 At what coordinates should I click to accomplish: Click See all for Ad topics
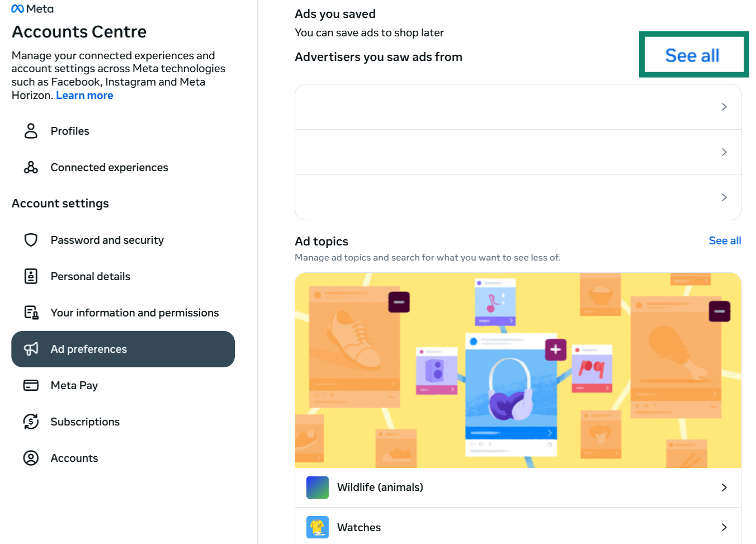pos(725,240)
